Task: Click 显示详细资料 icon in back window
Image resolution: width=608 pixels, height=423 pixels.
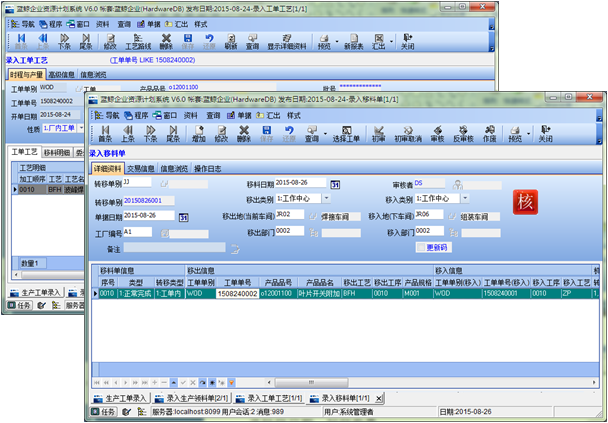Action: (x=287, y=41)
